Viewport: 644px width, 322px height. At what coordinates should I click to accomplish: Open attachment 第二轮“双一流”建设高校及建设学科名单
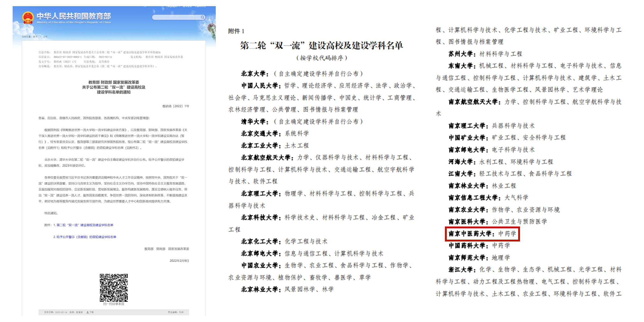(85, 225)
